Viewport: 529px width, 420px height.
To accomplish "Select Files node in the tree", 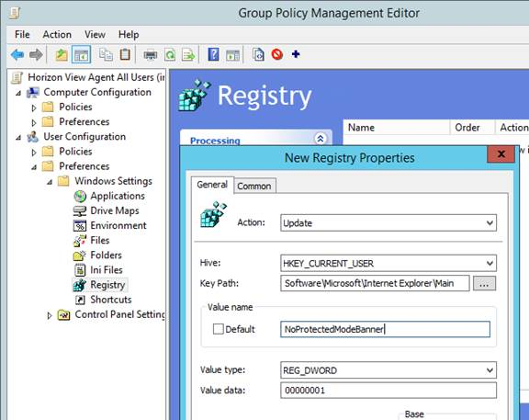I will [x=100, y=241].
